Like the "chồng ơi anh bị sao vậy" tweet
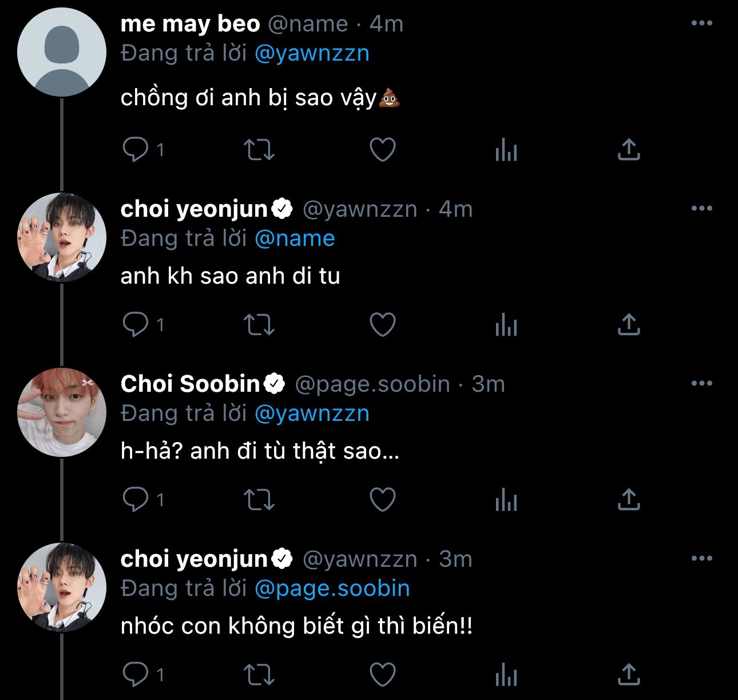738x700 pixels. 383,150
